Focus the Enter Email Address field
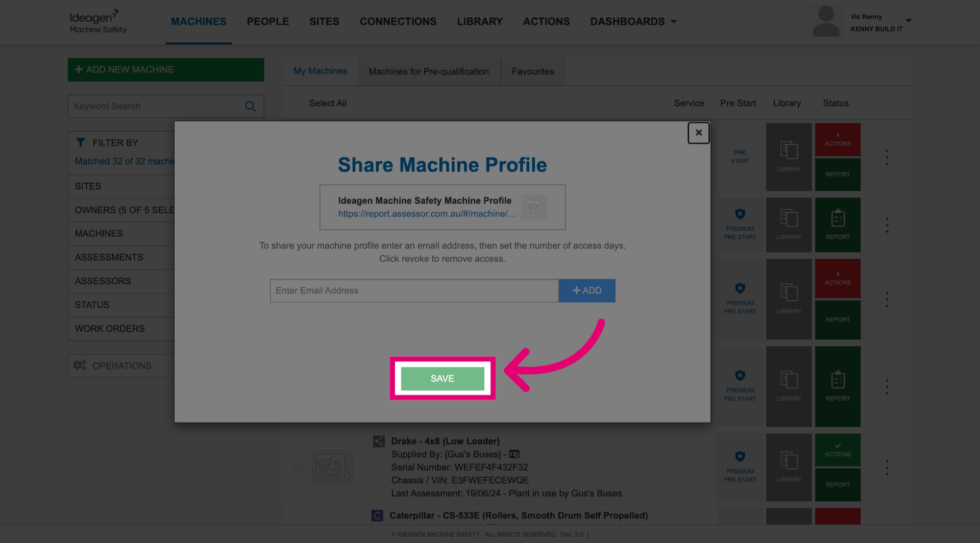 tap(414, 290)
